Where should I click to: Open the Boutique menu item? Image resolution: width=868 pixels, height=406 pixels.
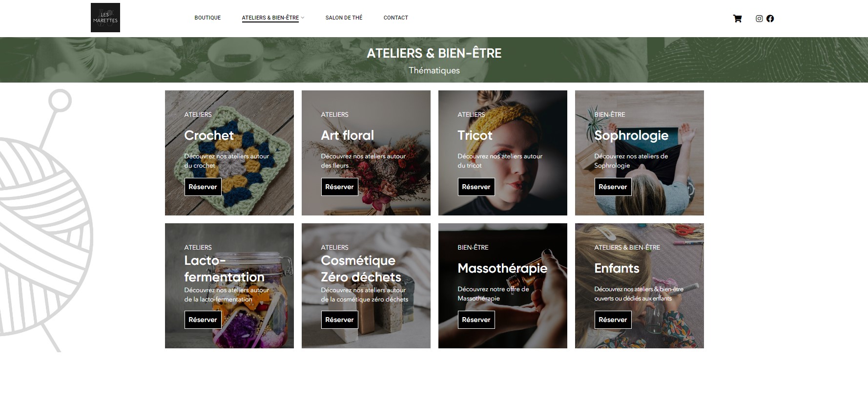click(207, 18)
